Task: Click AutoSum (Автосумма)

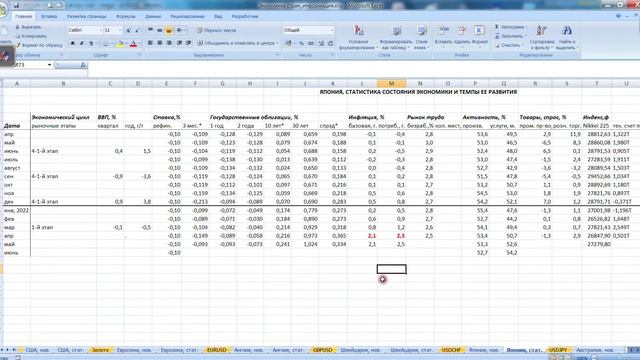Action: (511, 27)
